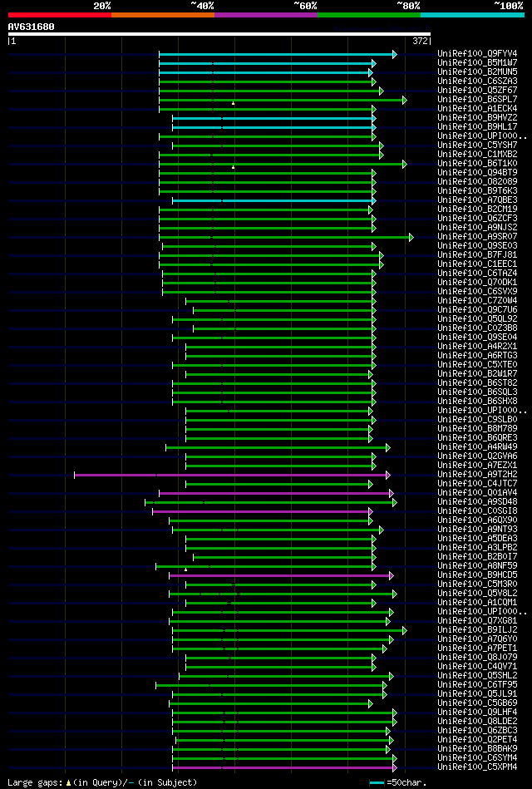Viewport: 532px width, 789px height.
Task: Open hit UniRef100_Q5ZF67
Action: 477,90
